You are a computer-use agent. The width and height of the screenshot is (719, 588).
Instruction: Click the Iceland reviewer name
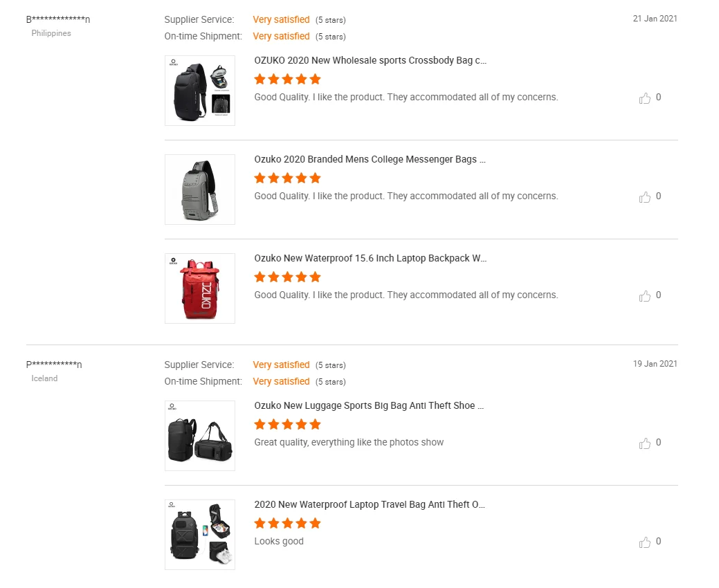point(54,365)
